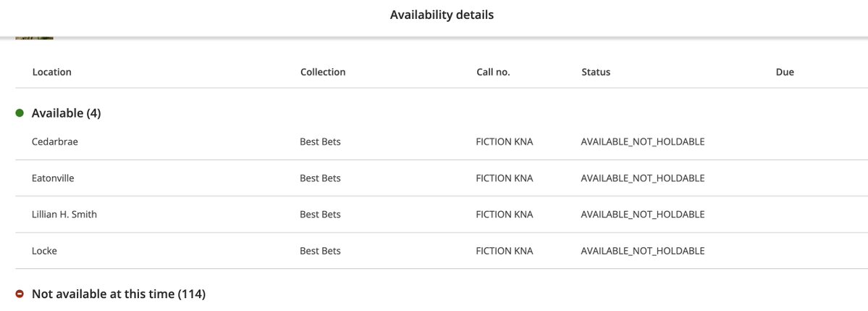Click the red Not available status icon
868x311 pixels.
coord(20,294)
